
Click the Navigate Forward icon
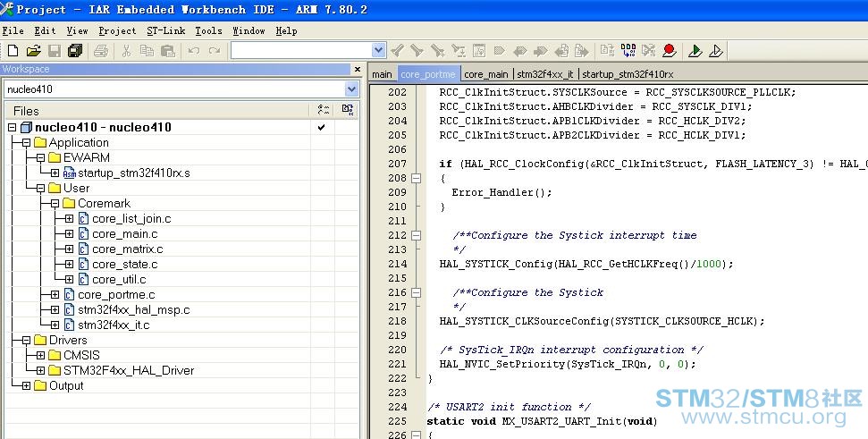pos(581,51)
